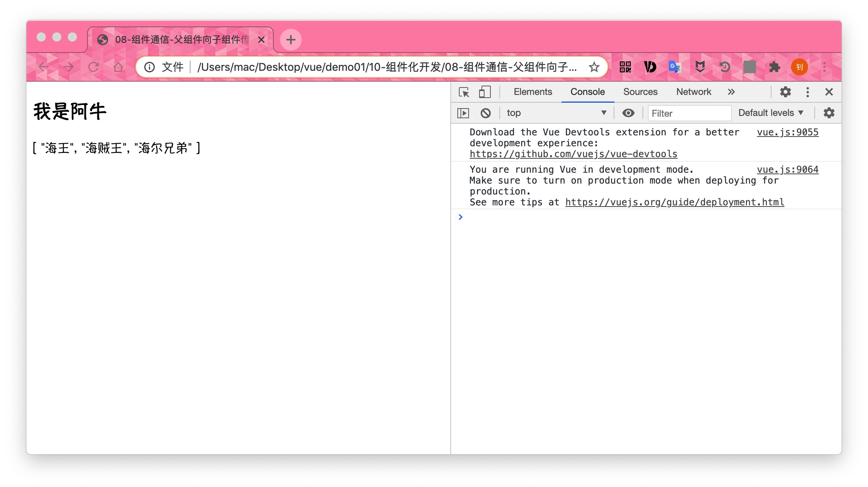
Task: Click the QR code extension icon
Action: (625, 67)
